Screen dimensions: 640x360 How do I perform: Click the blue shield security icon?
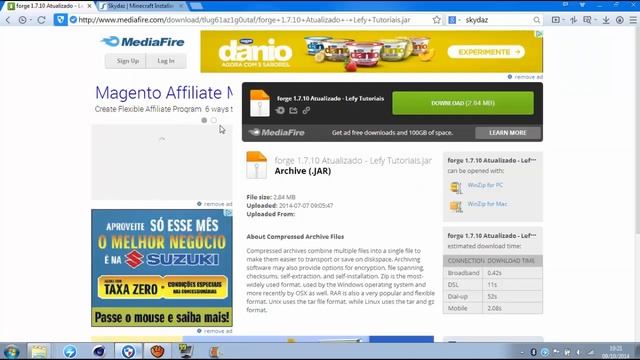pyautogui.click(x=60, y=20)
